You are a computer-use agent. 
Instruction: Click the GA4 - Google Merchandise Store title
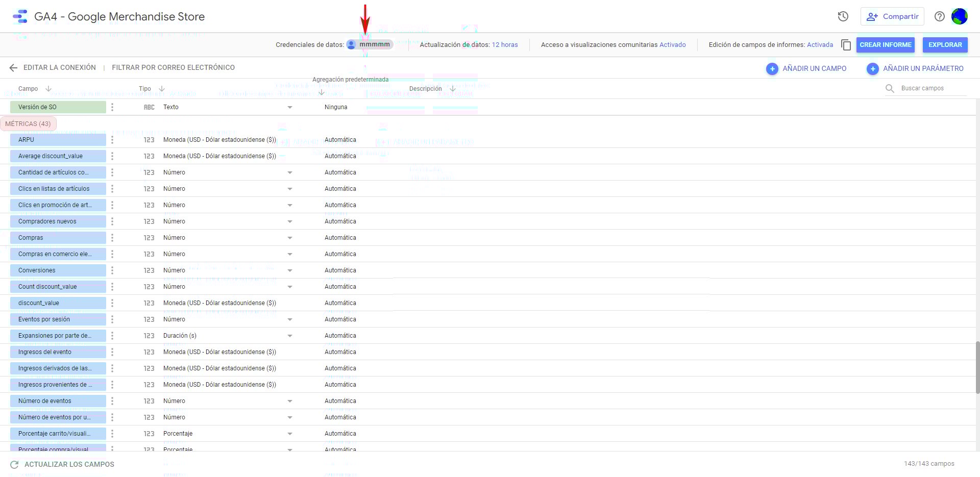coord(119,16)
